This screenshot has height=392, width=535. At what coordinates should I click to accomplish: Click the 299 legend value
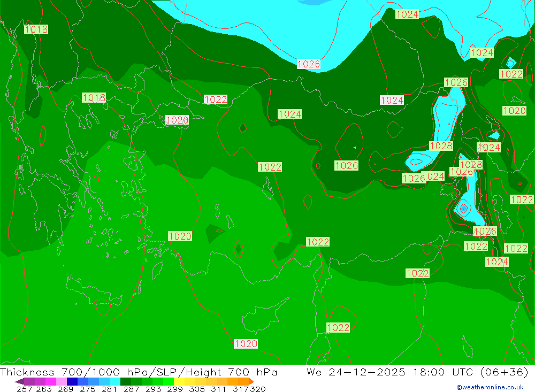tap(175, 389)
